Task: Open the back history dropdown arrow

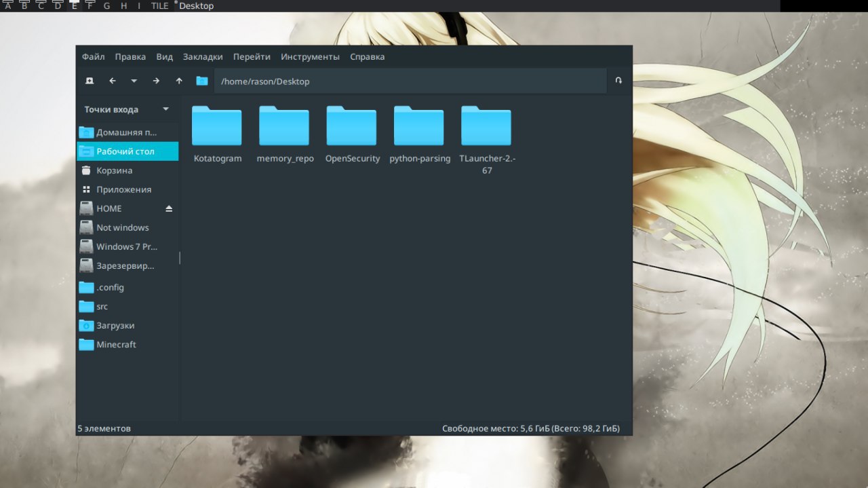Action: [x=134, y=81]
